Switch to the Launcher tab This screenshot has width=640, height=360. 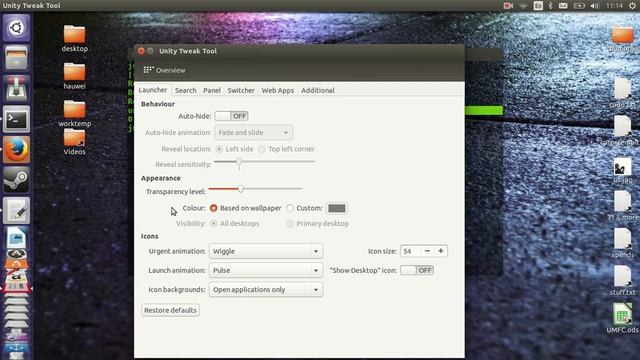point(153,90)
